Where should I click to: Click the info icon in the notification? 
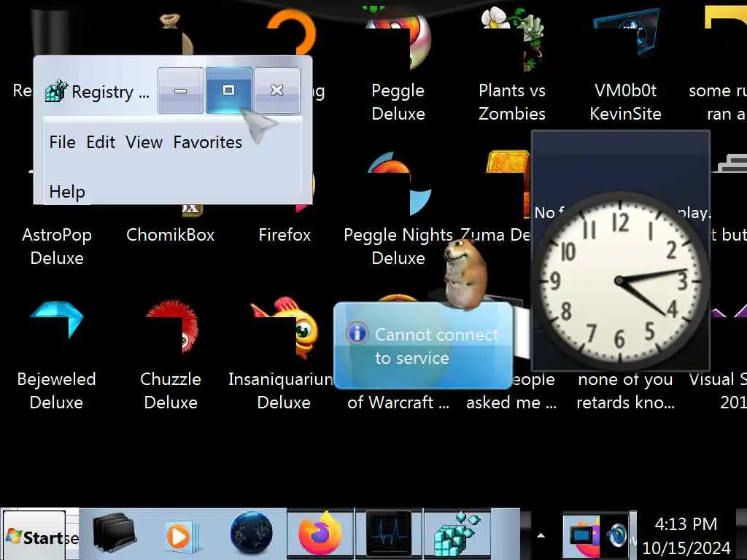[357, 333]
